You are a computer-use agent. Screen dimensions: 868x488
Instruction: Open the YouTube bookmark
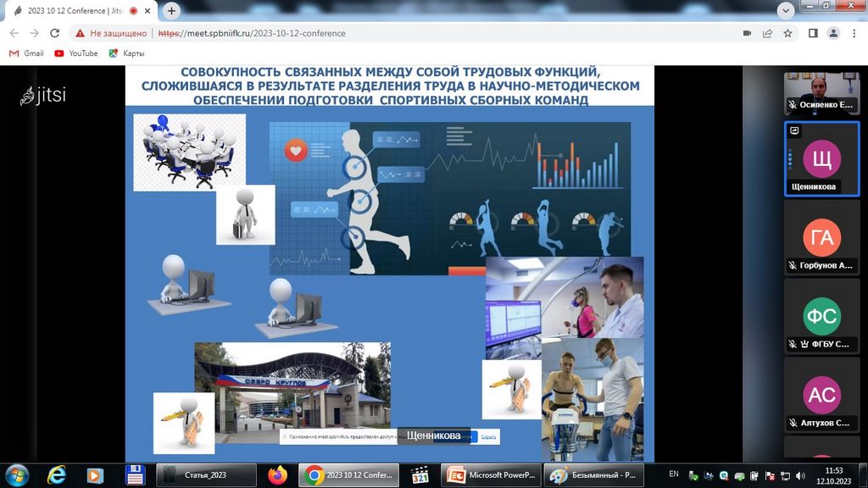pos(75,53)
